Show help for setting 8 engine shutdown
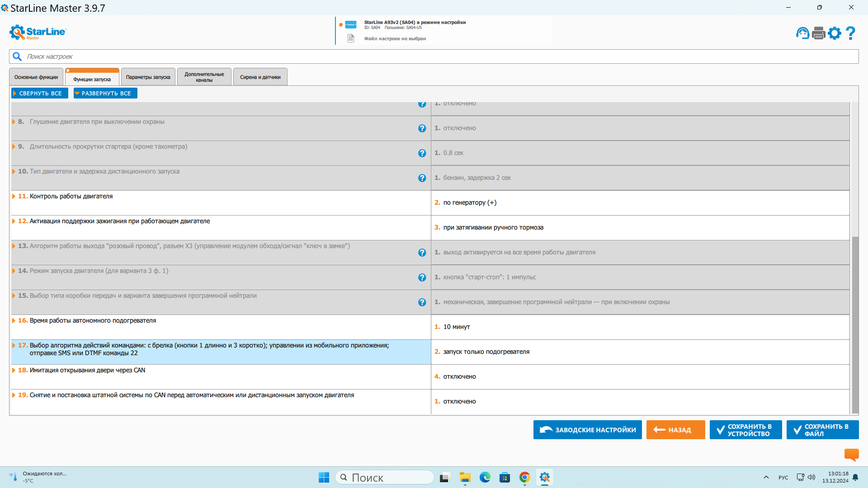 pos(422,128)
